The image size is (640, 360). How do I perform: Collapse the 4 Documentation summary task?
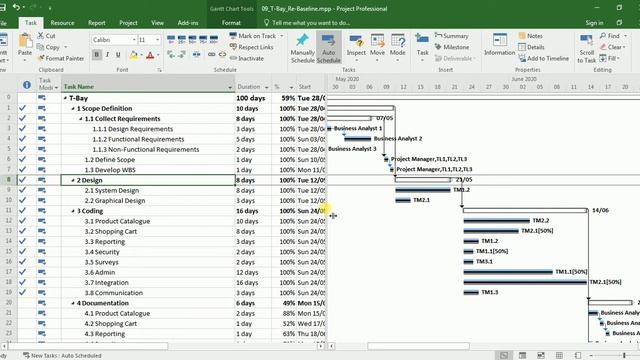[73, 303]
